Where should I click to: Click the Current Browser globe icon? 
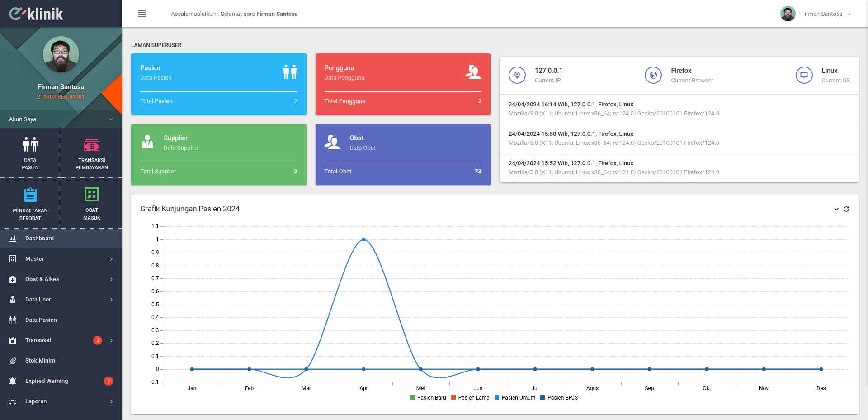click(653, 75)
